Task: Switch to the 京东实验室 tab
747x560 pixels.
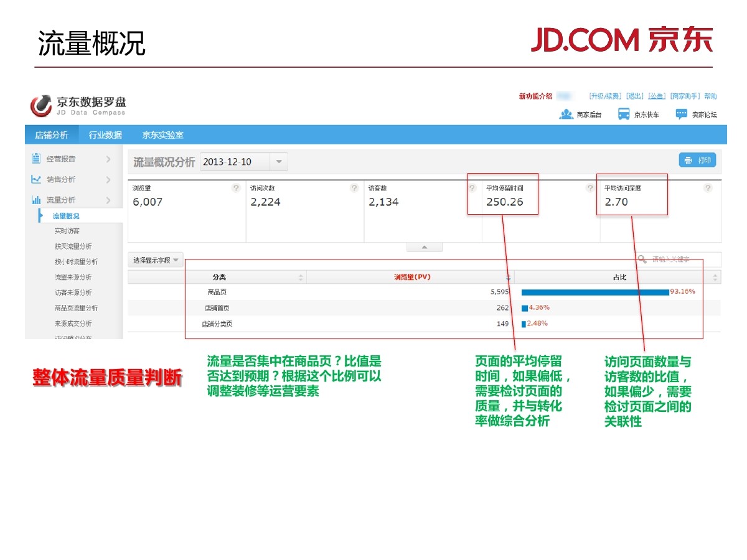Action: (162, 135)
